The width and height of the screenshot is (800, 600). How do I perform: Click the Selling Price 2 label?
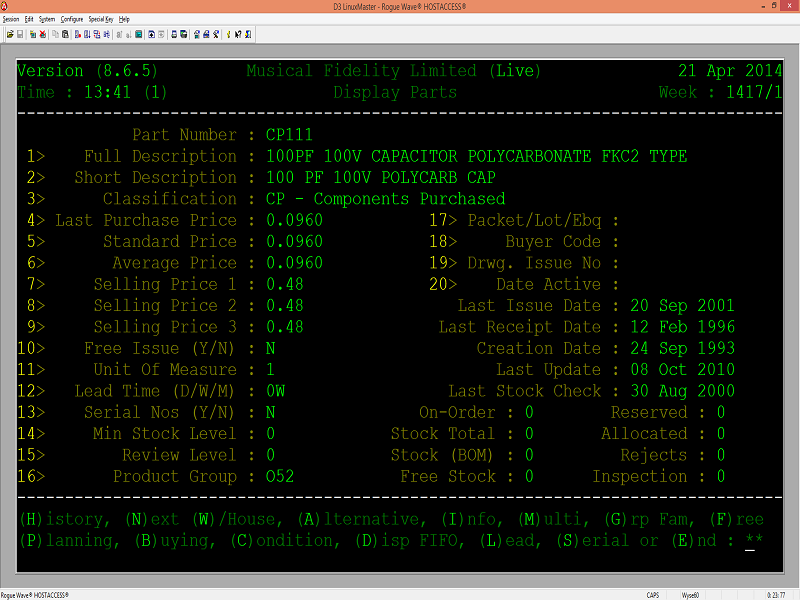tap(165, 306)
